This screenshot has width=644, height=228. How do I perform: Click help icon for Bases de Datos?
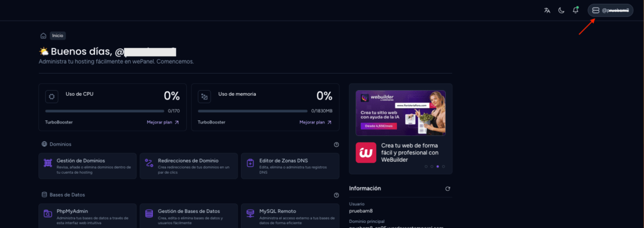tap(336, 195)
